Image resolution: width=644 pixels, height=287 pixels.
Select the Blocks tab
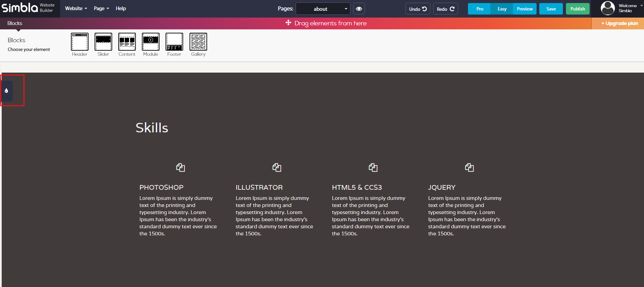tap(15, 23)
